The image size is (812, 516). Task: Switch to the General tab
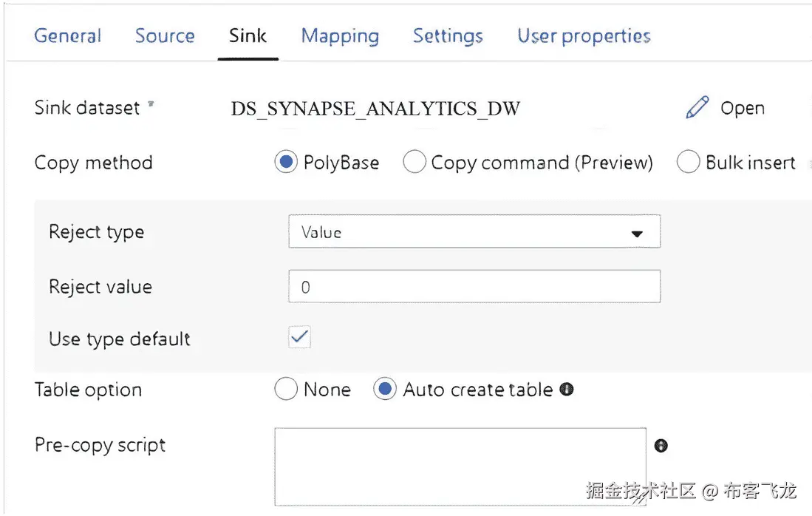pyautogui.click(x=68, y=35)
